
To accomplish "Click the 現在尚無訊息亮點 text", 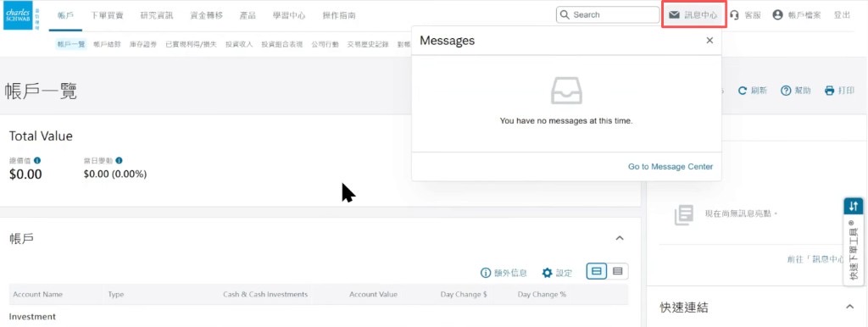I will 741,213.
